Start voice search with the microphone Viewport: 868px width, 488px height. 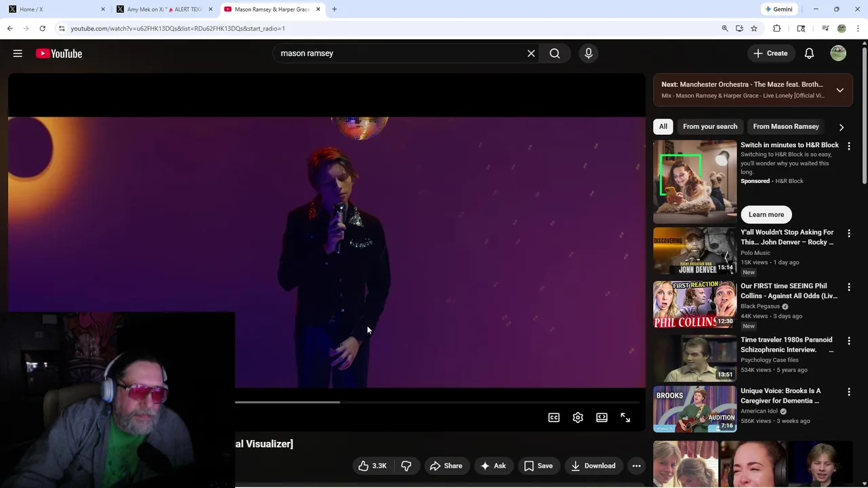[x=589, y=54]
